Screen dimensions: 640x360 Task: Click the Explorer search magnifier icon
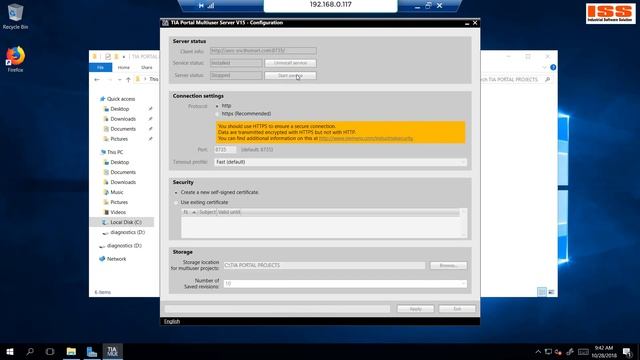[x=547, y=80]
